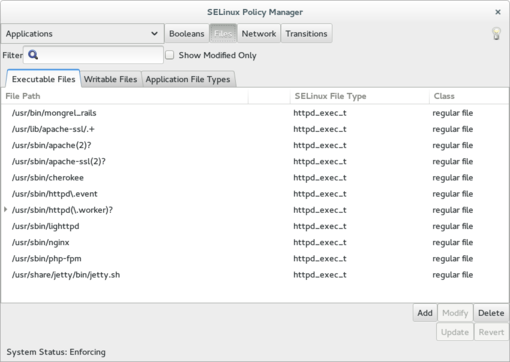Click the magnifier icon in Filter box
Viewport: 510px width, 362px height.
pyautogui.click(x=33, y=55)
